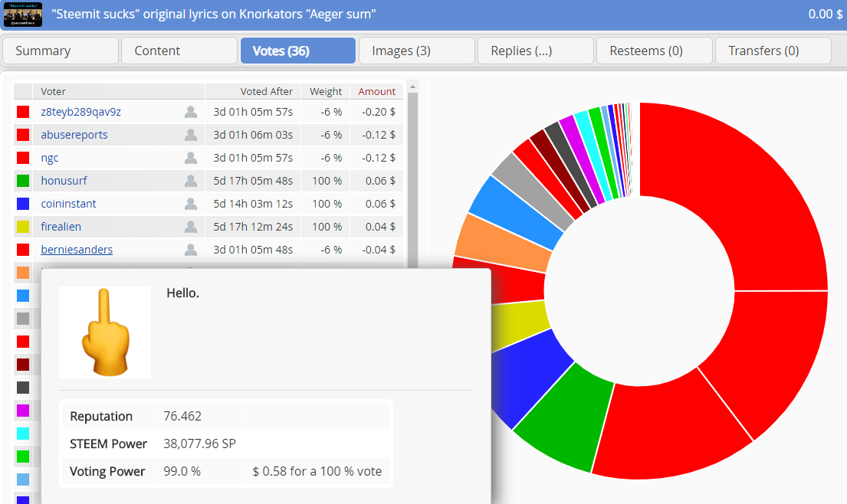Viewport: 847px width, 504px height.
Task: Click the magenta swatch in voter list
Action: coord(23,411)
